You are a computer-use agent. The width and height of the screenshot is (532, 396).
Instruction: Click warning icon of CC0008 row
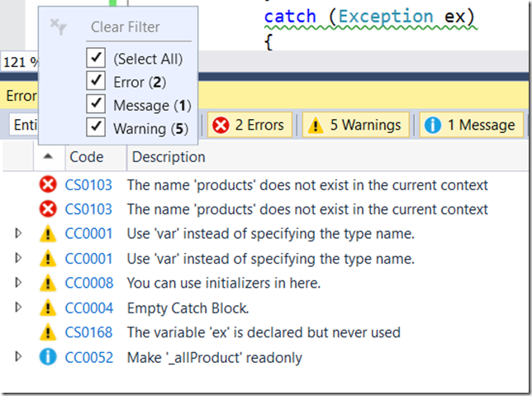tap(48, 283)
